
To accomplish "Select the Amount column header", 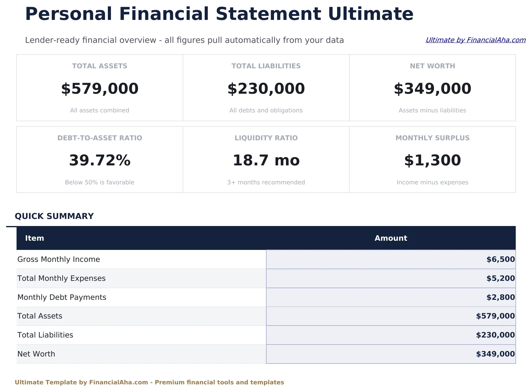I will click(x=390, y=238).
